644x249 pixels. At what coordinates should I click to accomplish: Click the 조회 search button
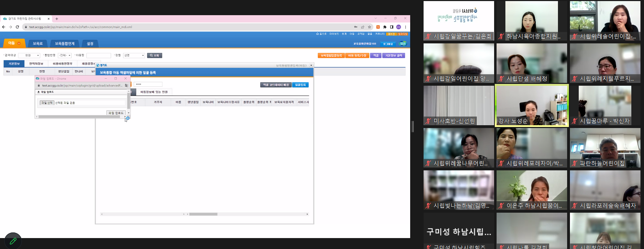pos(154,55)
